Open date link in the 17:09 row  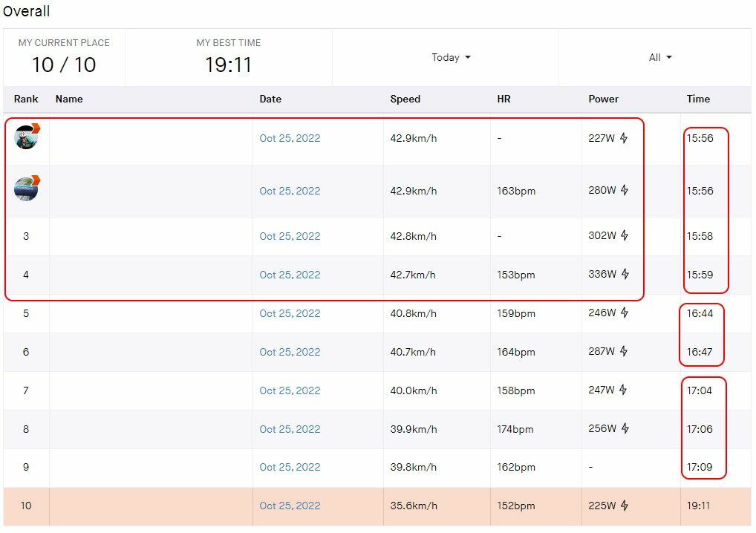pyautogui.click(x=290, y=467)
